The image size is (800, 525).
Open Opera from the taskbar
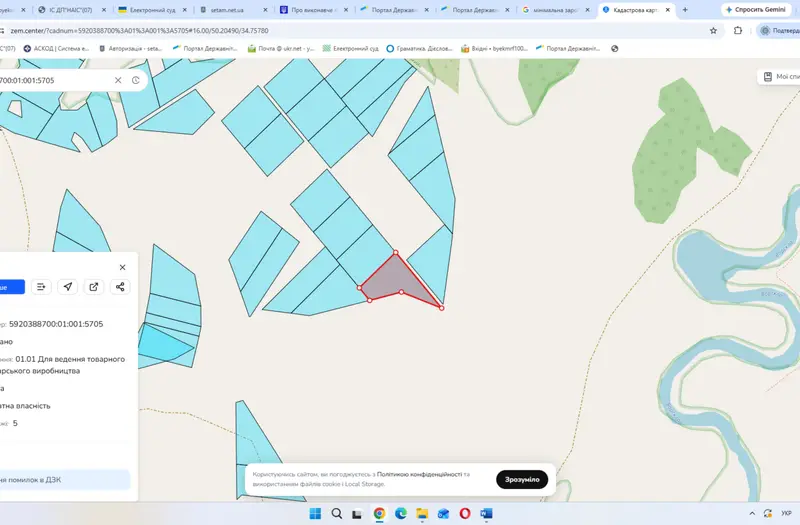[x=464, y=513]
